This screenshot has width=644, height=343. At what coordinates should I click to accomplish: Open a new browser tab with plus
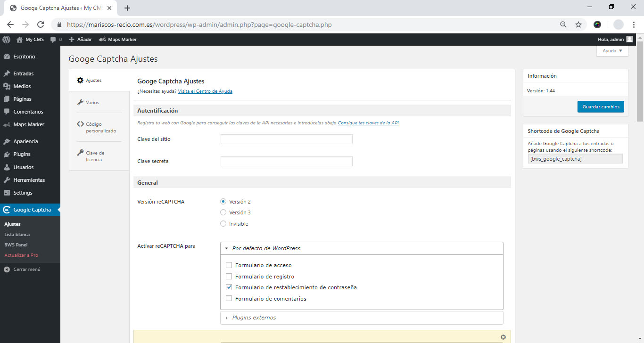pyautogui.click(x=127, y=8)
